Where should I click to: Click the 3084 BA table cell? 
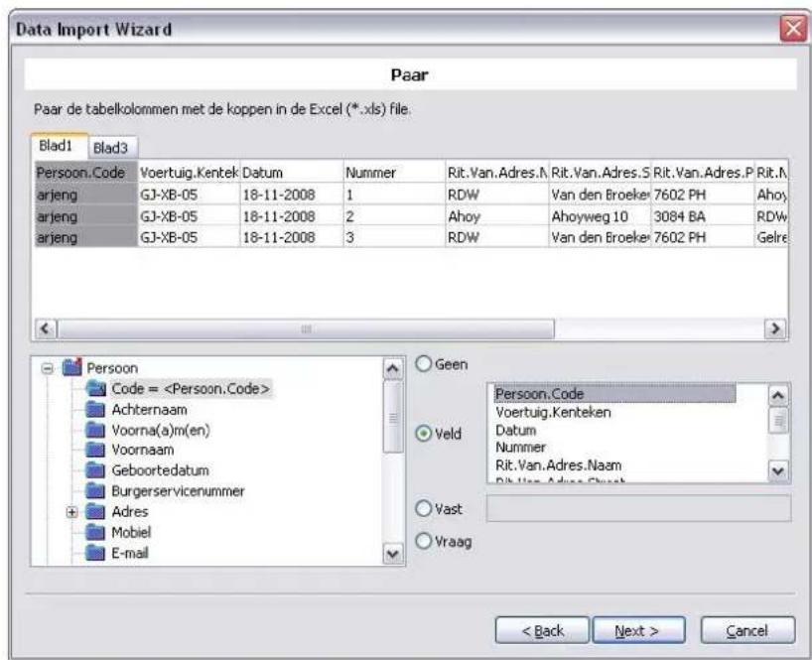pos(702,215)
